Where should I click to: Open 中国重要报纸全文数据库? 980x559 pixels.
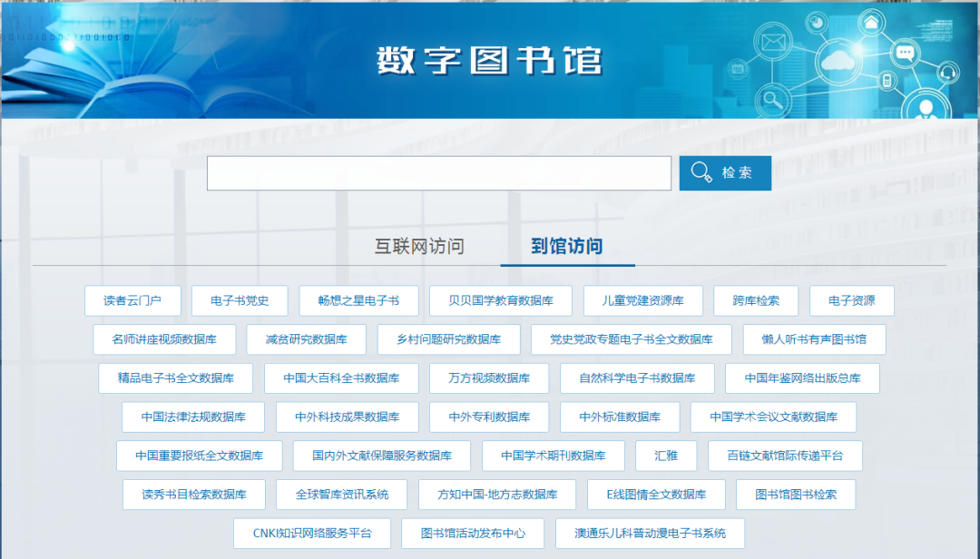tap(200, 456)
